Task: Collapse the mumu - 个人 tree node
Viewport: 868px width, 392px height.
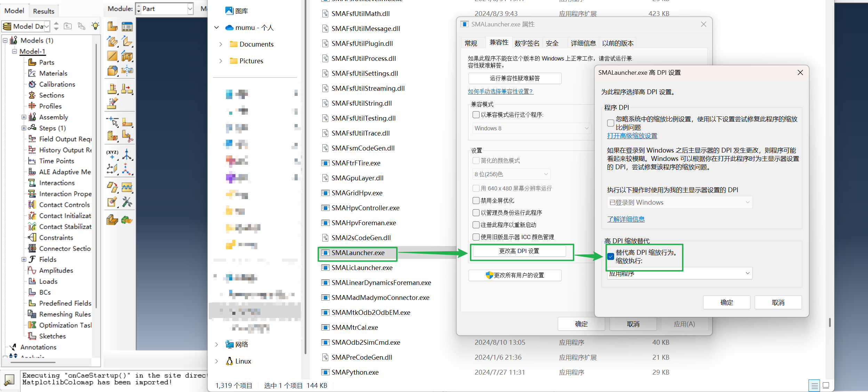Action: tap(216, 27)
